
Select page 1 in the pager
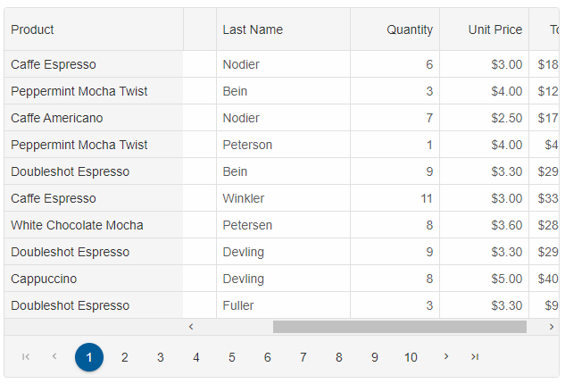tap(89, 357)
